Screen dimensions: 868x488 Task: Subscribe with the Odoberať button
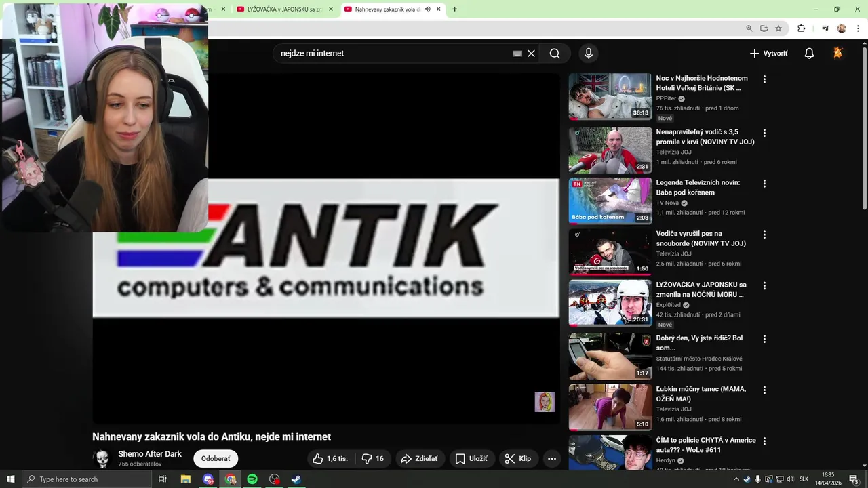click(216, 459)
